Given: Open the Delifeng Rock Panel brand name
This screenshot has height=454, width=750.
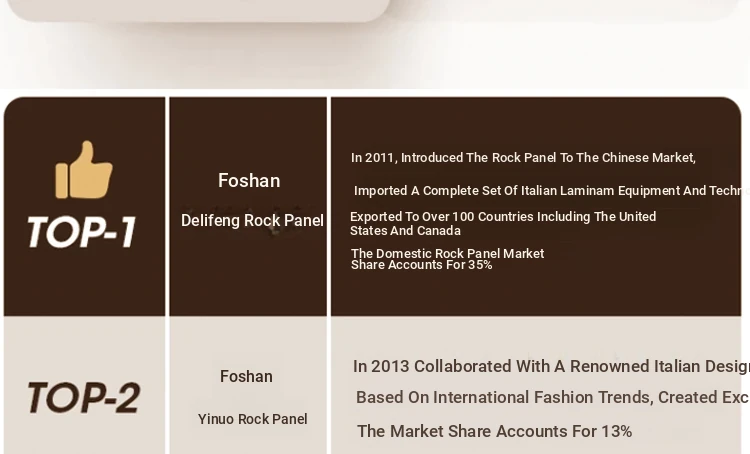Looking at the screenshot, I should (x=252, y=221).
